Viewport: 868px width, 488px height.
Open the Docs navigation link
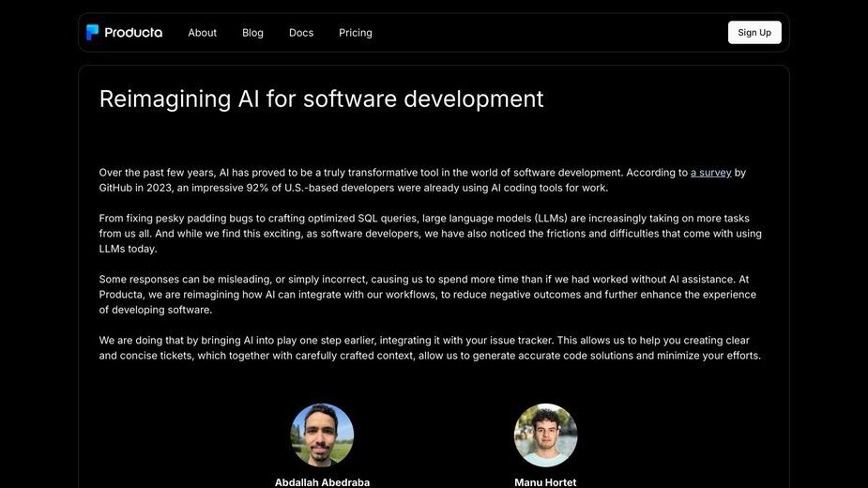point(301,33)
